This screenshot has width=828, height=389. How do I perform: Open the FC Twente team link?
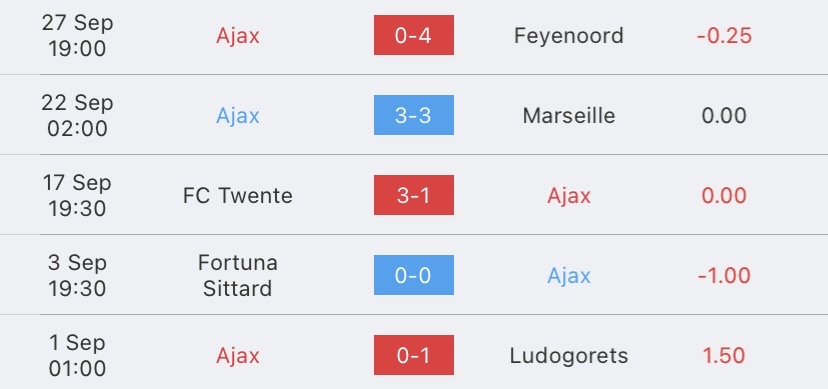238,195
